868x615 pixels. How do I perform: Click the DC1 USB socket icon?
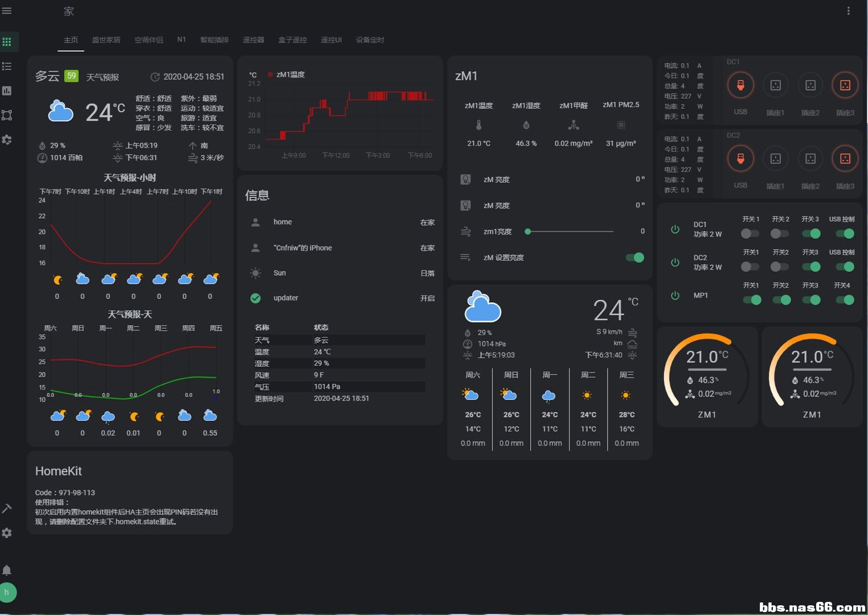pos(740,85)
